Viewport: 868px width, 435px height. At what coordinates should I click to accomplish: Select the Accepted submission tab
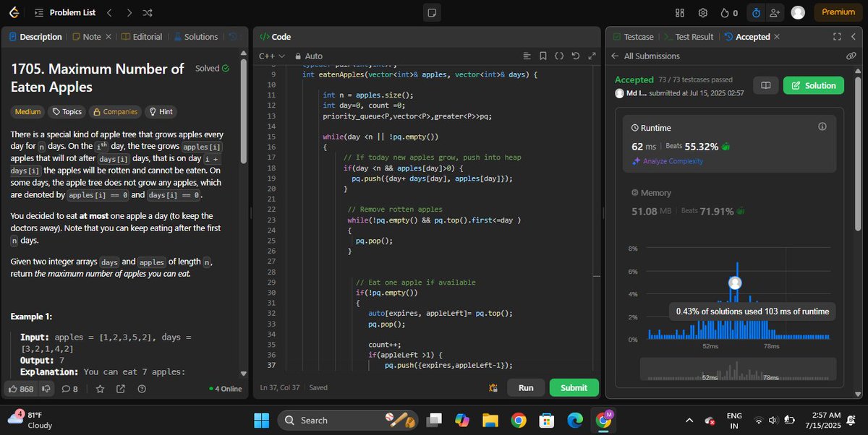(x=747, y=37)
